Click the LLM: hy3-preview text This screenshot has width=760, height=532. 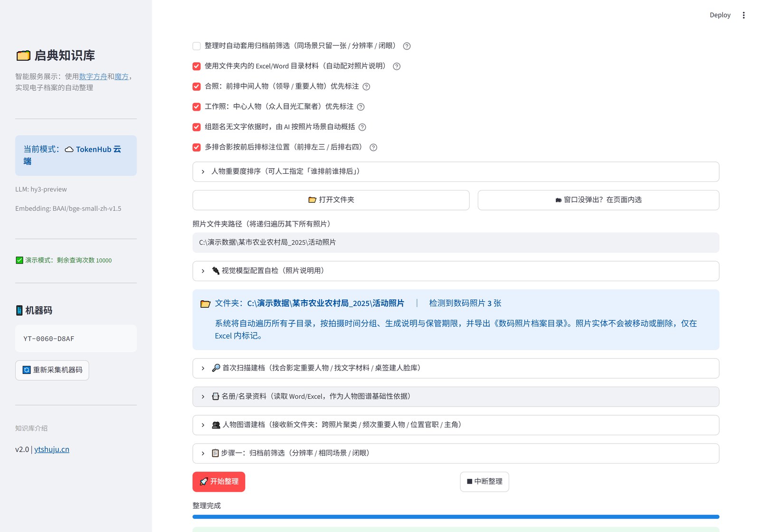click(41, 190)
